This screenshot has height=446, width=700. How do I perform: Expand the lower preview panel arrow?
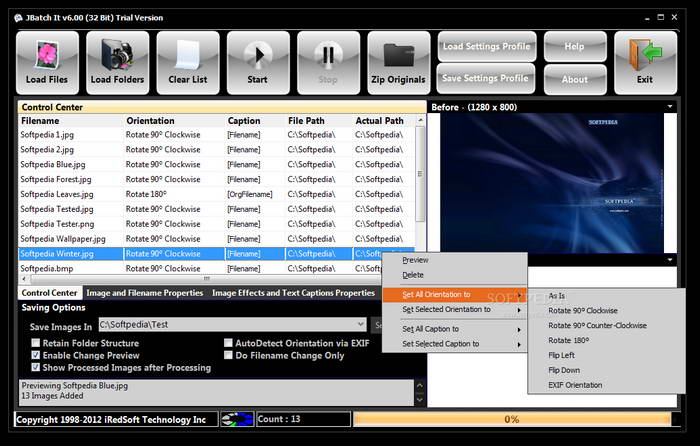(x=670, y=260)
